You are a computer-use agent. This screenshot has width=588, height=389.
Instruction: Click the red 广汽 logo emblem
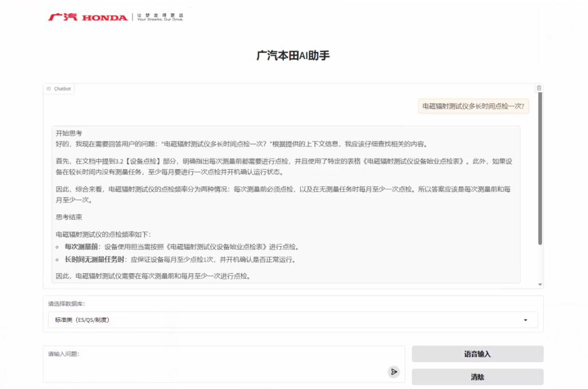63,17
